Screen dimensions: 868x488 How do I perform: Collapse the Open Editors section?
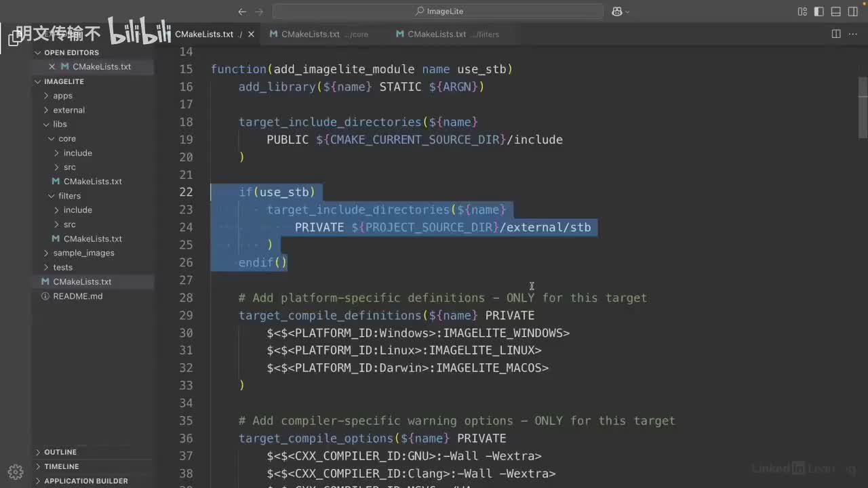click(x=71, y=52)
